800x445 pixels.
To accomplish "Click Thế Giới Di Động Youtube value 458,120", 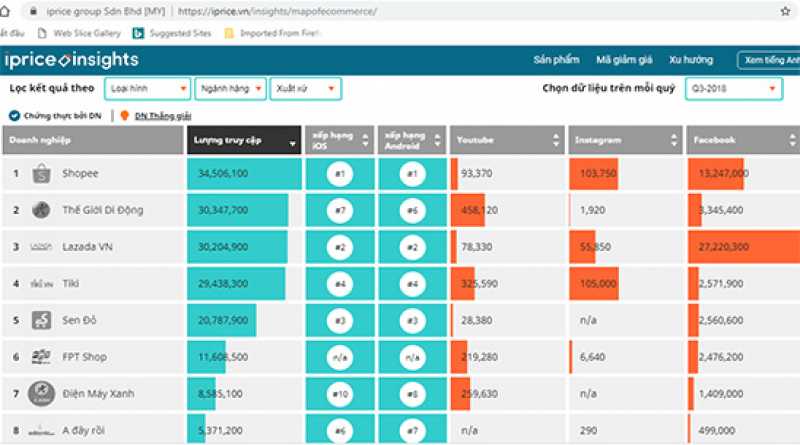I will (479, 210).
